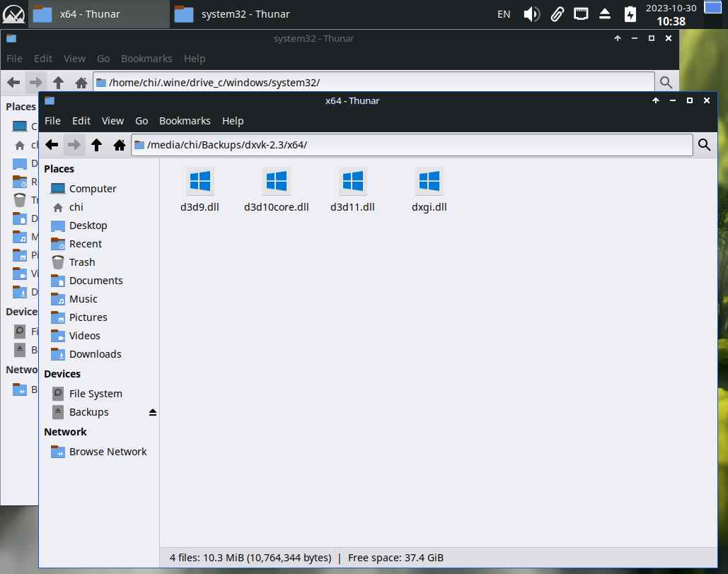
Task: Go to home folder in x64 window
Action: 120,145
